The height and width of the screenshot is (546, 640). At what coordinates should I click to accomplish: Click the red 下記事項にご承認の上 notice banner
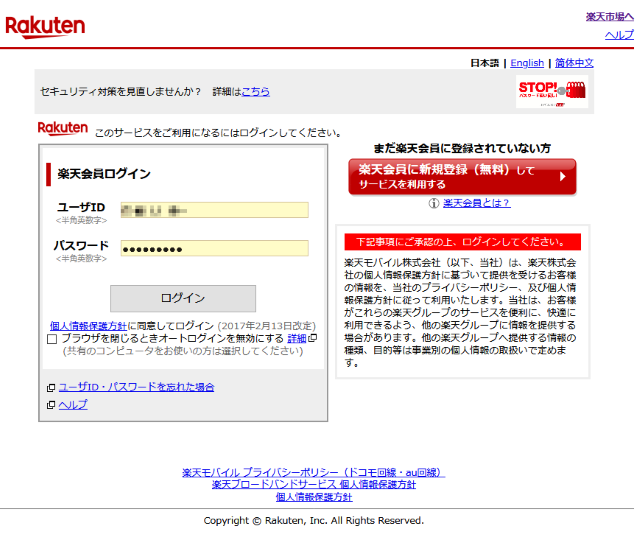tap(462, 242)
